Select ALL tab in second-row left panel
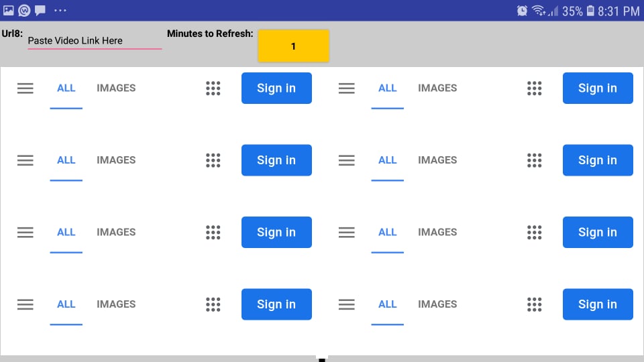This screenshot has width=644, height=362. click(66, 160)
